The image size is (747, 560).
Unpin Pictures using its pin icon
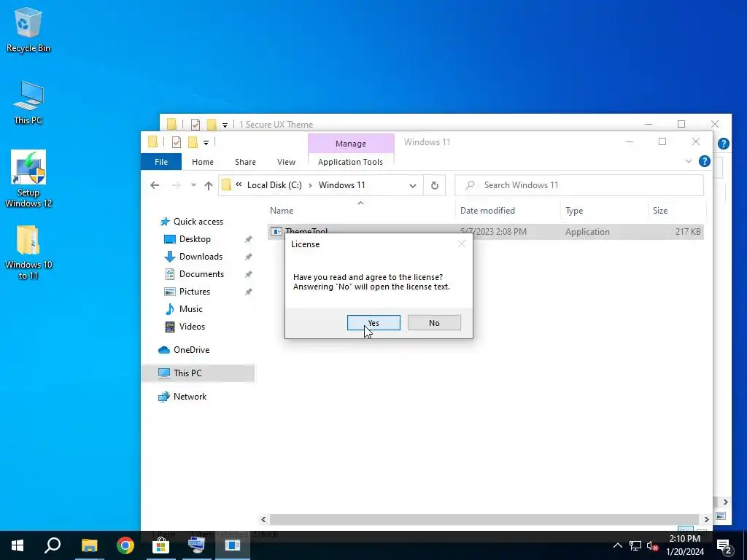point(248,292)
